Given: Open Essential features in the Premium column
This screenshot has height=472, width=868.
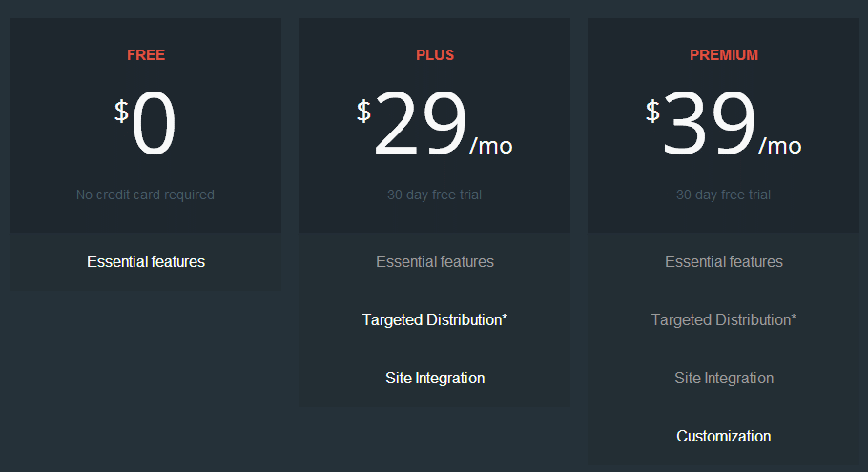Looking at the screenshot, I should [x=724, y=261].
